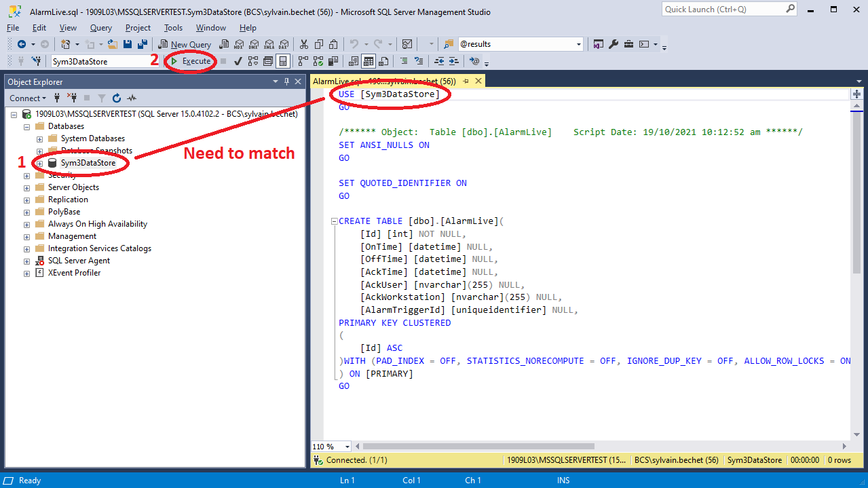Collapse the CREATE TABLE code block
The image size is (868, 488).
pyautogui.click(x=333, y=221)
